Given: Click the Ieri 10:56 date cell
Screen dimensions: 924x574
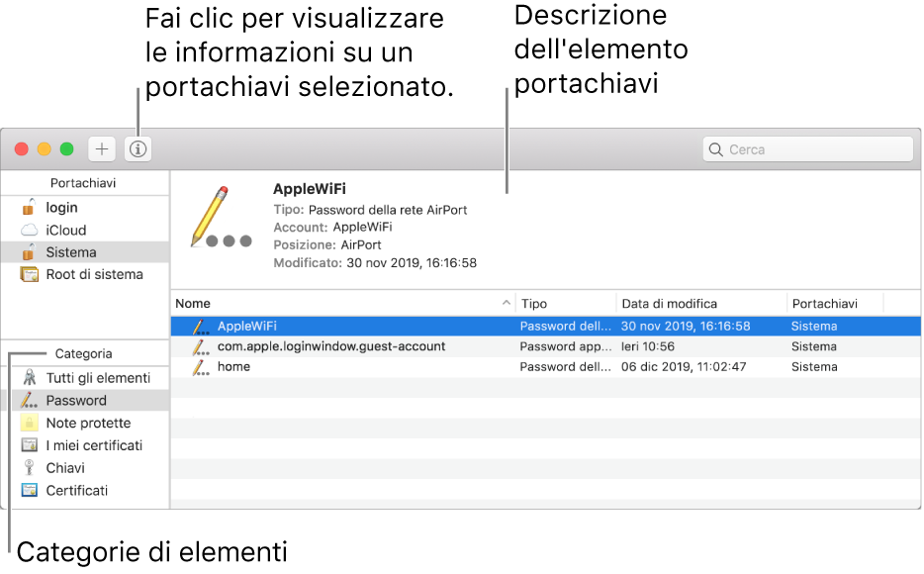Looking at the screenshot, I should point(648,346).
